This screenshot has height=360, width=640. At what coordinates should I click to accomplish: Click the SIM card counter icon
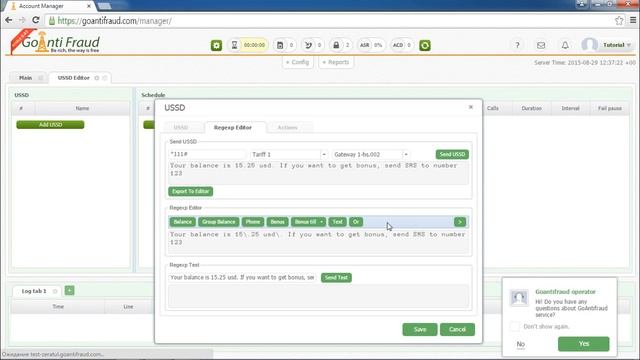point(280,45)
